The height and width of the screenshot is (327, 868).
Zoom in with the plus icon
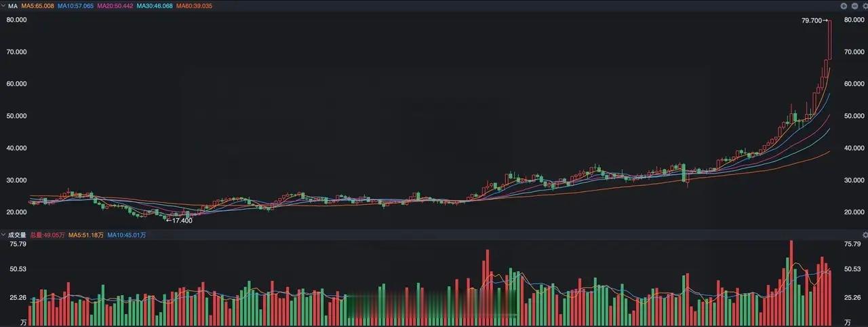tap(844, 5)
